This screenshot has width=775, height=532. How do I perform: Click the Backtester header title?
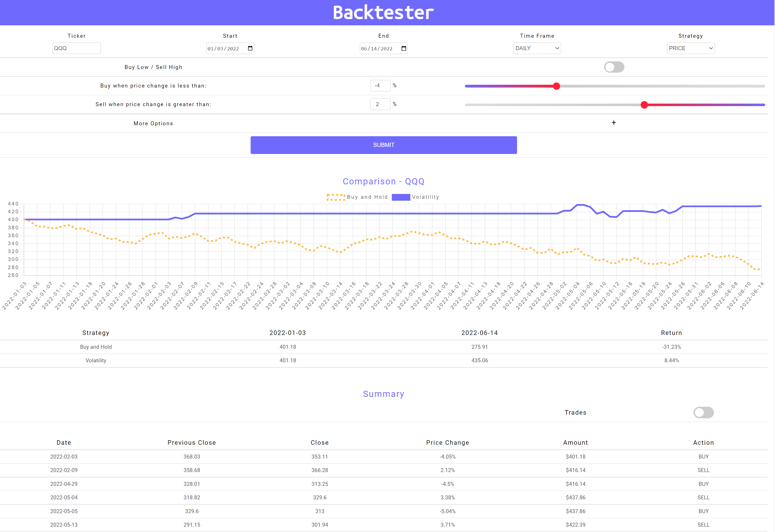click(383, 13)
